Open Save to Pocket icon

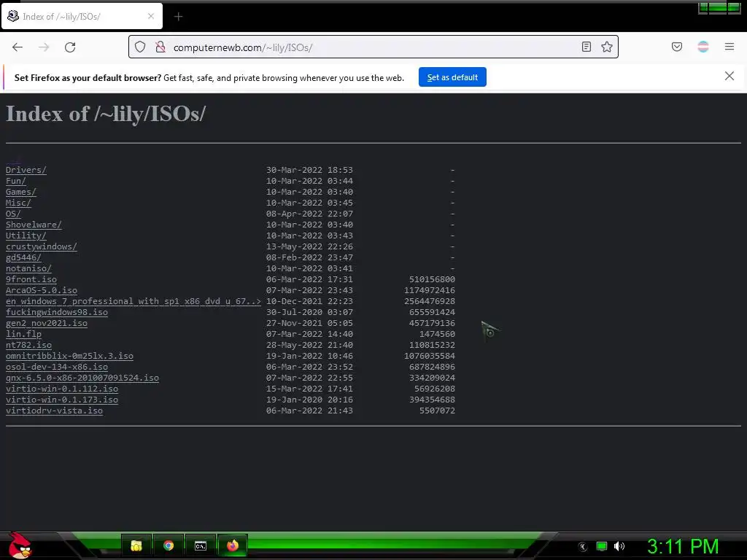[x=677, y=47]
